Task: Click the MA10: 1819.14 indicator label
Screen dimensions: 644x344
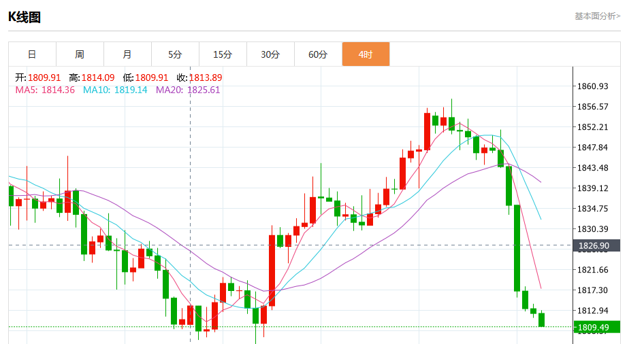Action: pyautogui.click(x=115, y=90)
